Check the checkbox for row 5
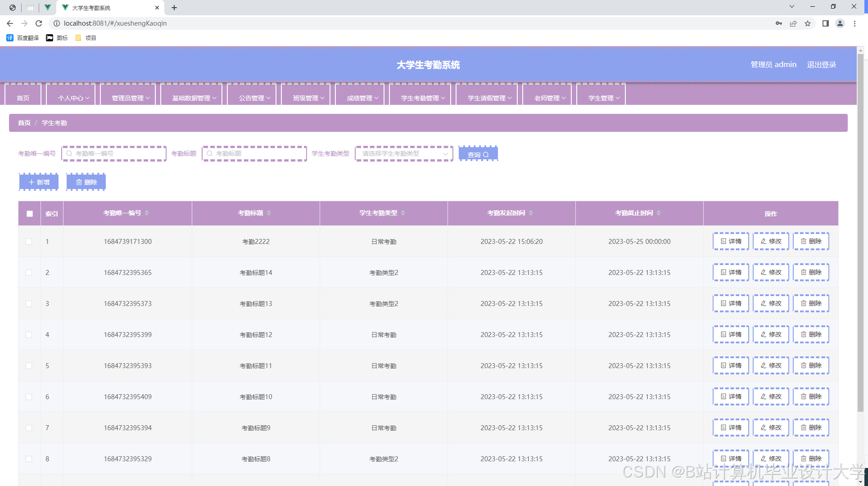The width and height of the screenshot is (868, 486). click(29, 366)
